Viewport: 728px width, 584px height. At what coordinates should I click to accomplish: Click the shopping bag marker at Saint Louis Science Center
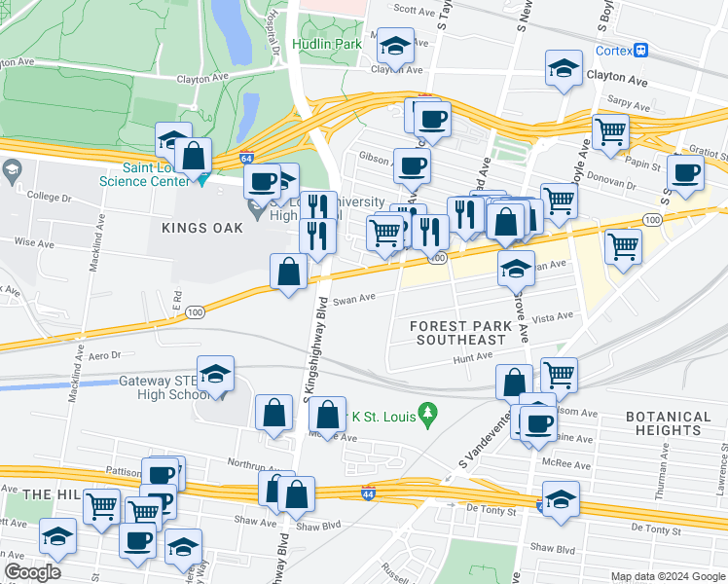pyautogui.click(x=193, y=157)
